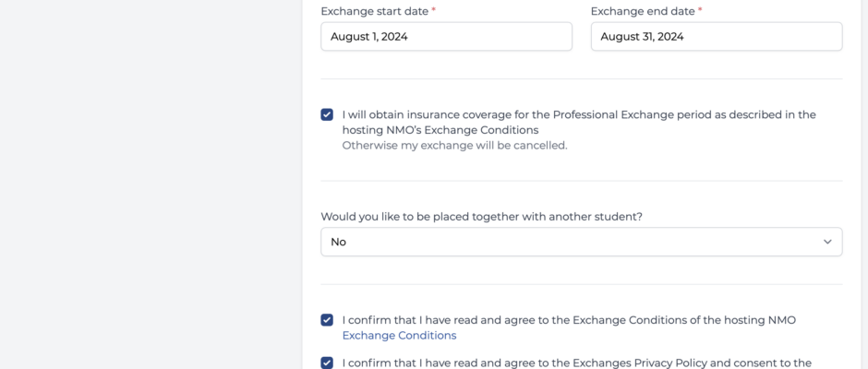
Task: Click the 'Exchange end date' label
Action: [x=643, y=11]
